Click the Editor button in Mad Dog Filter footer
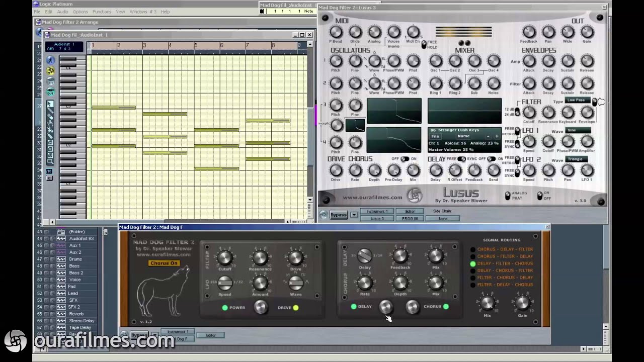Image resolution: width=644 pixels, height=362 pixels. [x=211, y=335]
